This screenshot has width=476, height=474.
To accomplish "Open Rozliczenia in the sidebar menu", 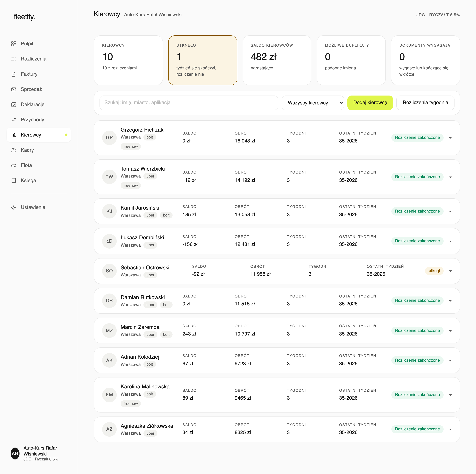I will pos(39,59).
